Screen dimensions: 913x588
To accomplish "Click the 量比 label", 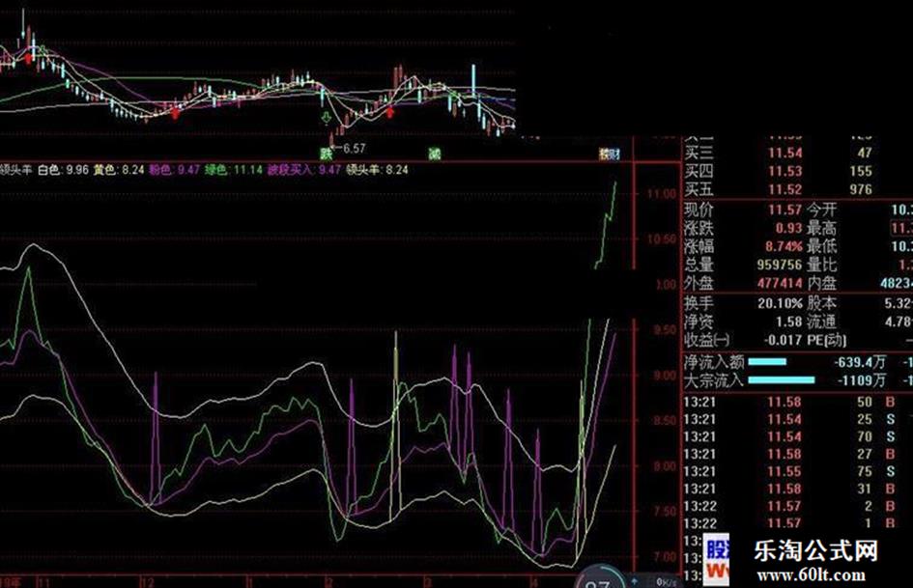I will coord(821,265).
